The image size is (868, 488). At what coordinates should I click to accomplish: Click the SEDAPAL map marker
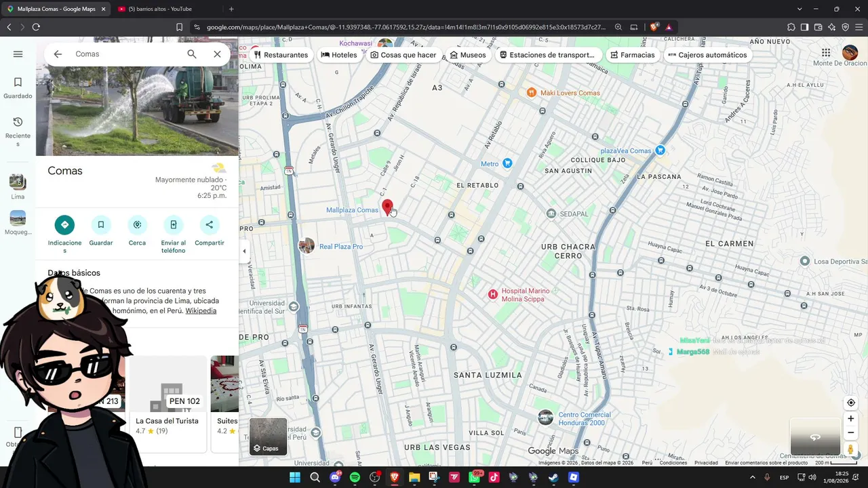tap(551, 213)
